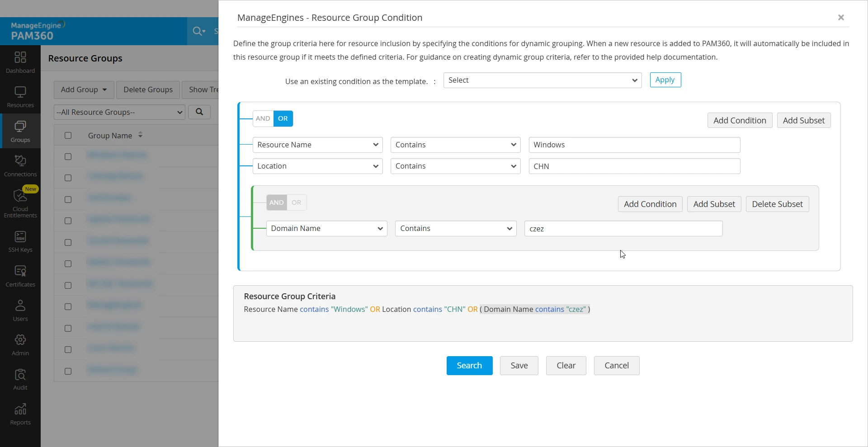Click the czez domain name input field
This screenshot has height=447, width=868.
coord(623,229)
